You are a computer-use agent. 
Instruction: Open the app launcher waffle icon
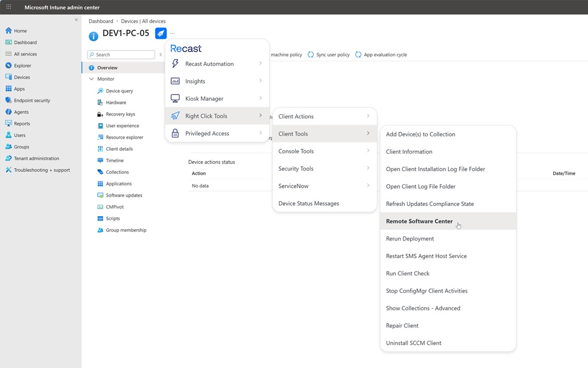coord(8,7)
